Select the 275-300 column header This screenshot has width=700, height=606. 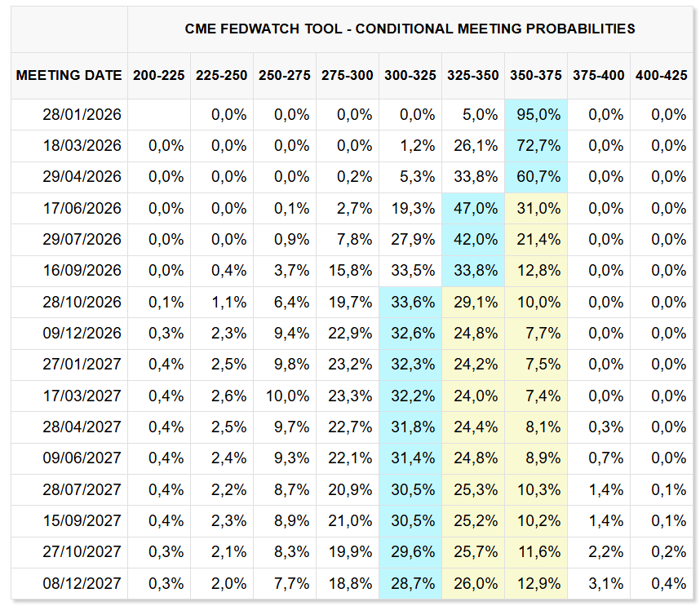pyautogui.click(x=348, y=75)
